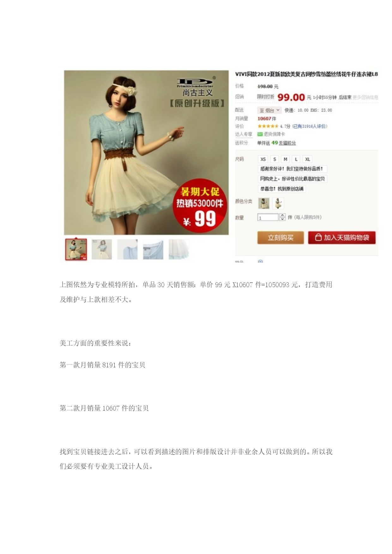View the second product thumbnail image
392x554 pixels.
tap(102, 250)
